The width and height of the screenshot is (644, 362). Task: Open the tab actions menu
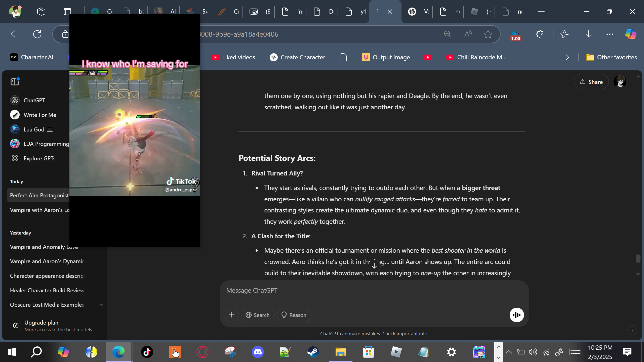pyautogui.click(x=67, y=12)
